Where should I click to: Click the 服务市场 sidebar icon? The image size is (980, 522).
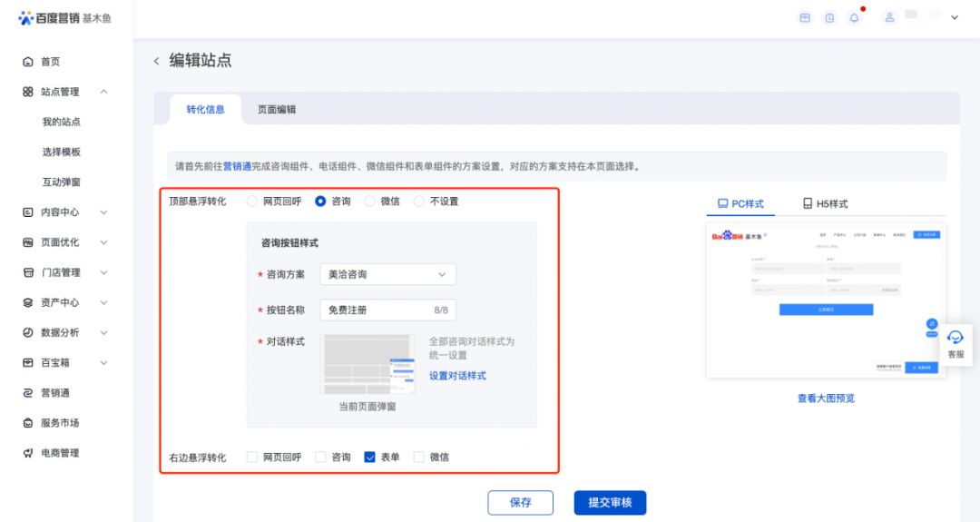coord(27,423)
